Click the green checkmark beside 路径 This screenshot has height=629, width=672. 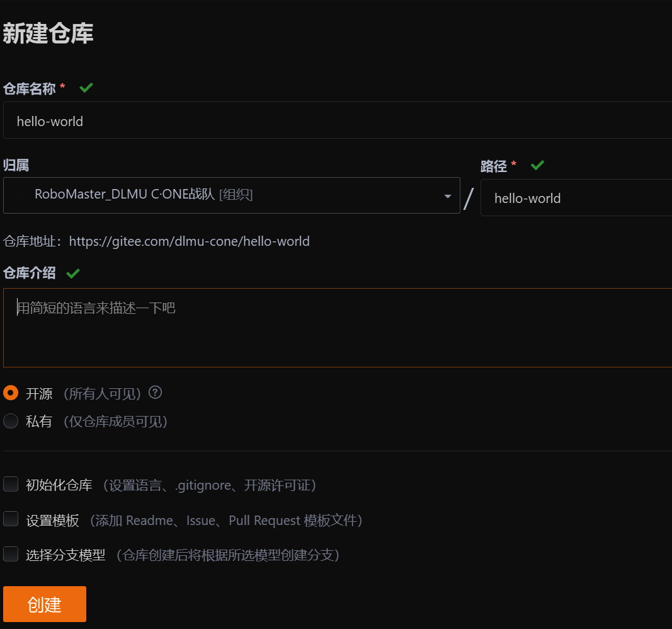coord(537,165)
